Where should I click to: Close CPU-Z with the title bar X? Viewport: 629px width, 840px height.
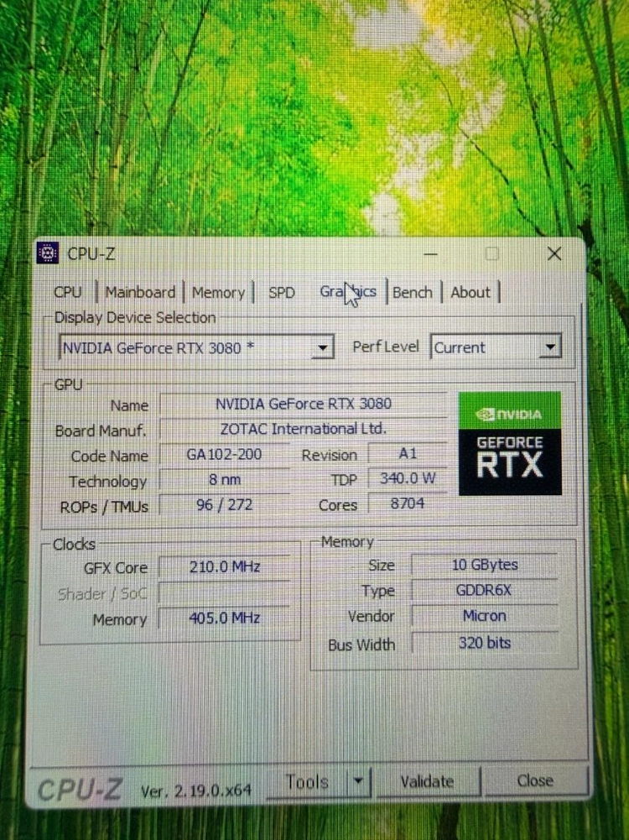click(x=554, y=254)
